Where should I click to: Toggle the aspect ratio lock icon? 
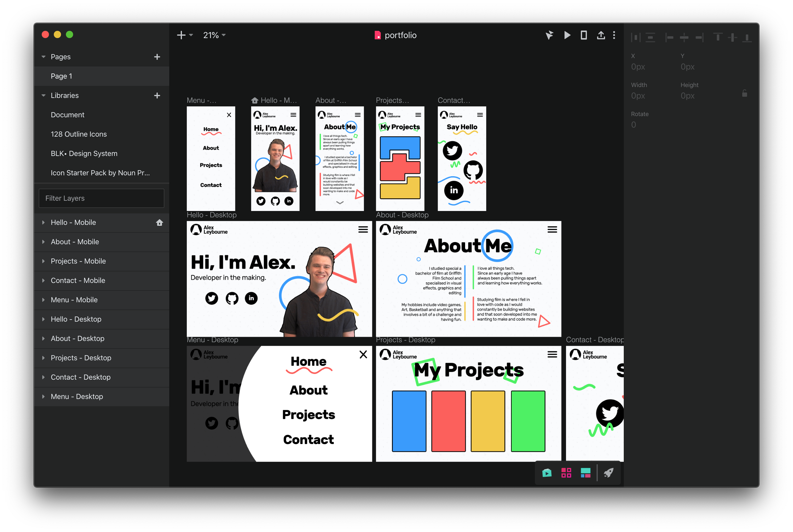(x=745, y=93)
